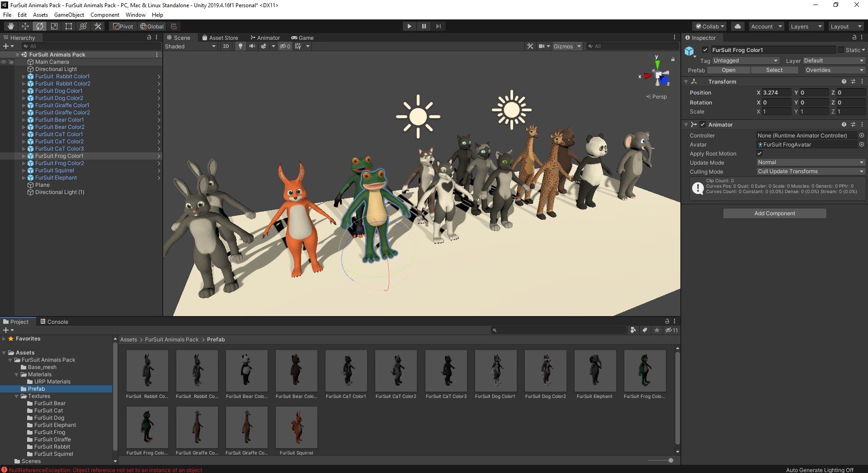Select the Rect Transform tool
The width and height of the screenshot is (868, 473).
69,26
